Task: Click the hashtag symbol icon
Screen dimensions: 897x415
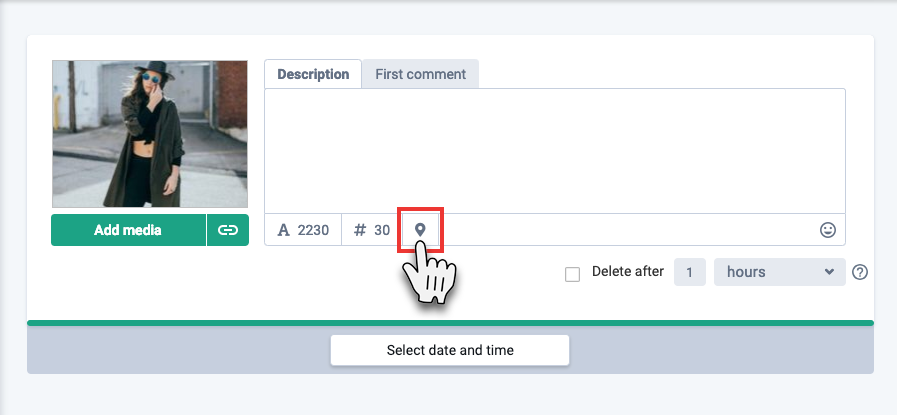Action: (x=360, y=230)
